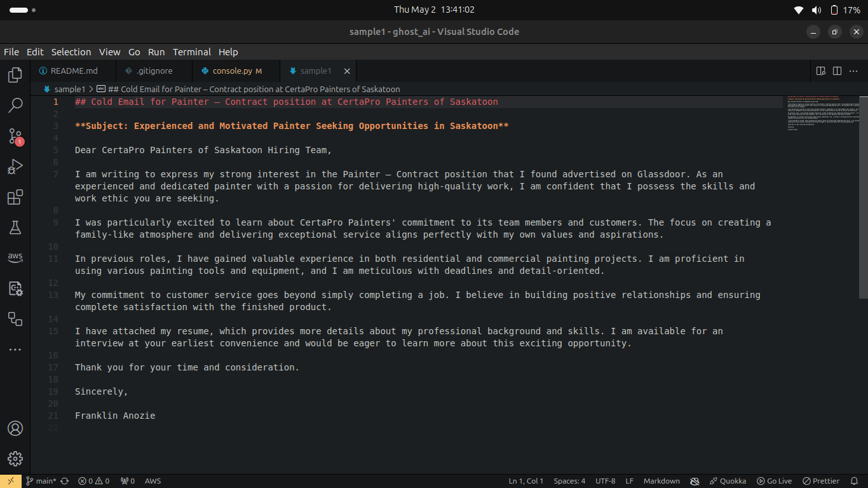Click line number 1 in the gutter

pos(56,102)
